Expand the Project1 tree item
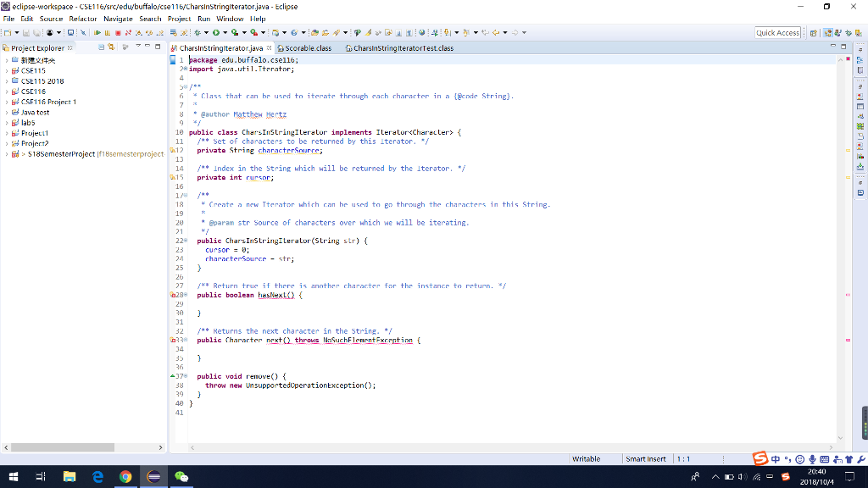Image resolution: width=868 pixels, height=488 pixels. tap(7, 131)
